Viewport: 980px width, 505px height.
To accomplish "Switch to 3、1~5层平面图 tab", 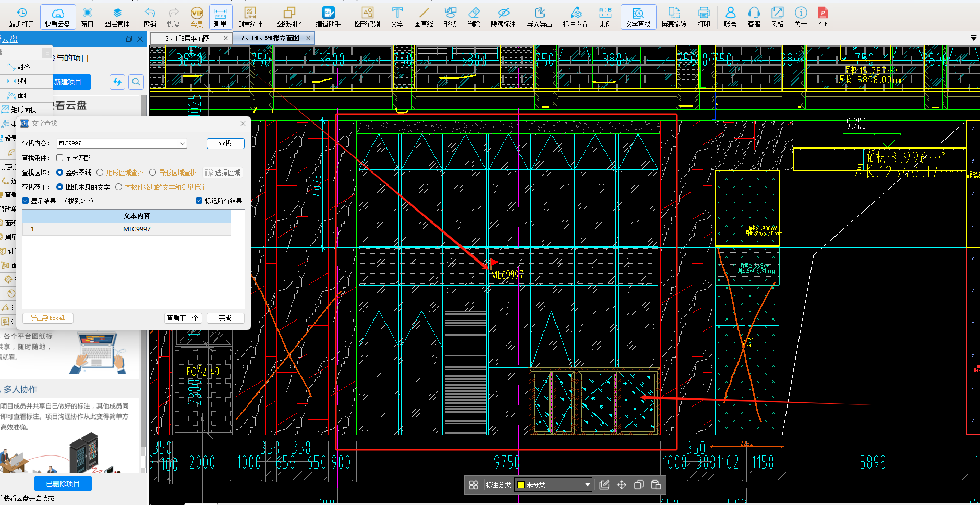I will point(187,38).
